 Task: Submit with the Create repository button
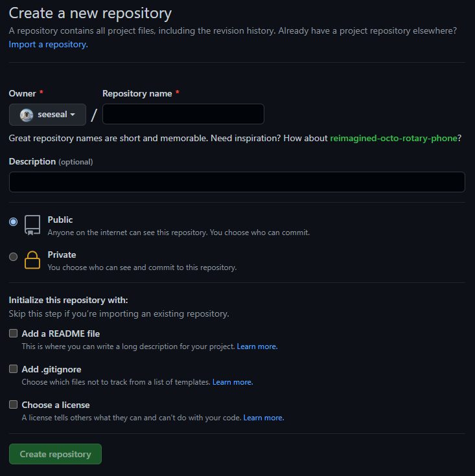point(55,454)
